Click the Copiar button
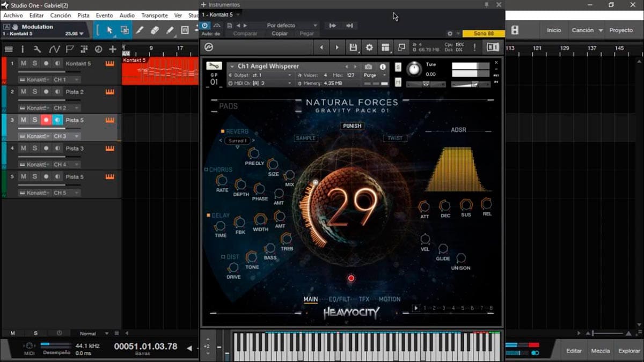The width and height of the screenshot is (644, 362). [x=280, y=34]
